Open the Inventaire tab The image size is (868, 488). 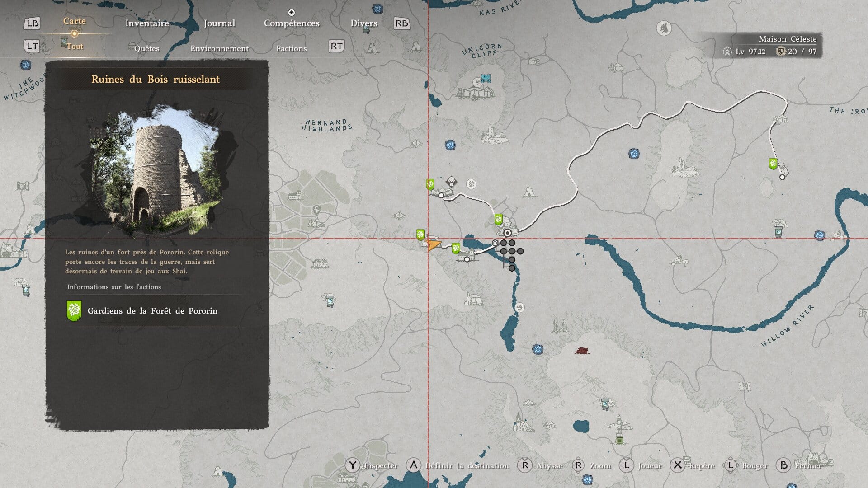click(147, 23)
